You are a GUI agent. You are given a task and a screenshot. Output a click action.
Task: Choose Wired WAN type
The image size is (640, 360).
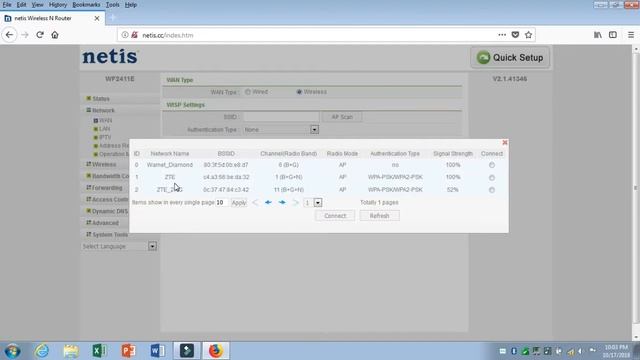(248, 92)
